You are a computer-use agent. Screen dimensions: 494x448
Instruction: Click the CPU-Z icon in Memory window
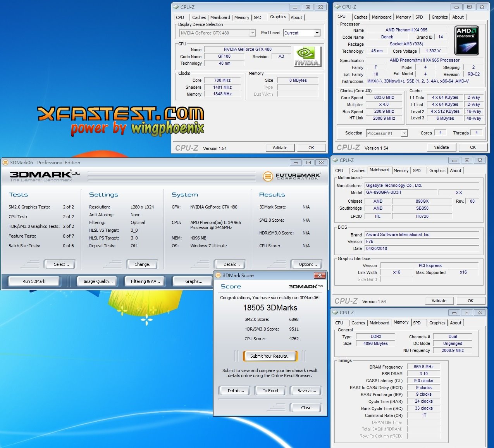pyautogui.click(x=336, y=312)
